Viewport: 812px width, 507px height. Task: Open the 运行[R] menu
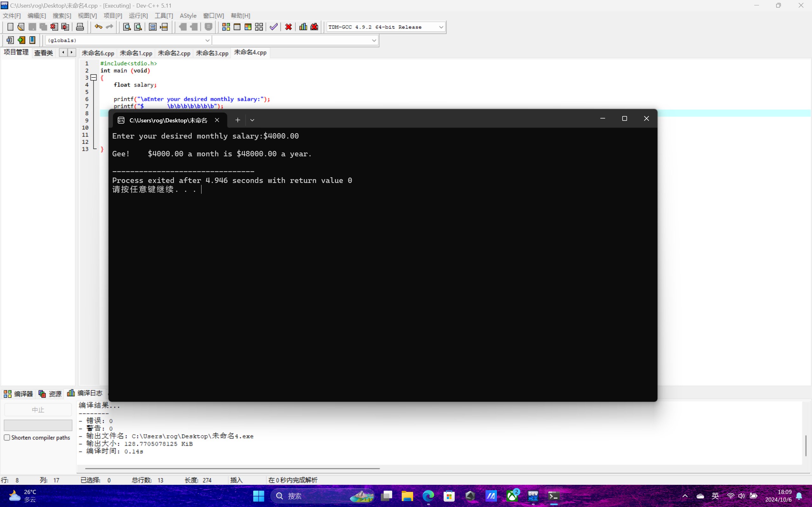click(138, 16)
